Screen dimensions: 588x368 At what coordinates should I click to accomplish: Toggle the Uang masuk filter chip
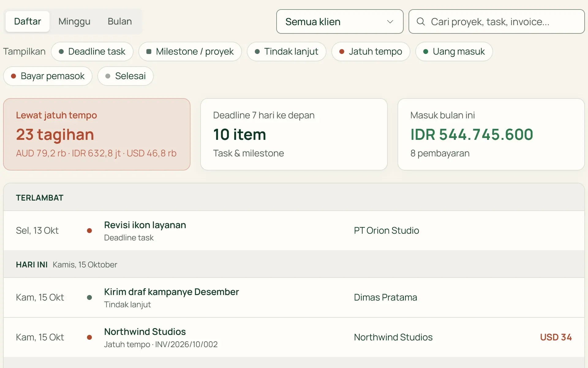pyautogui.click(x=454, y=52)
